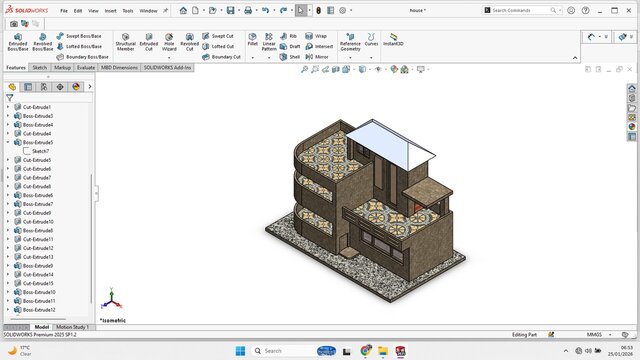Open the Fillet dropdown arrow
The image size is (640, 360).
[253, 58]
